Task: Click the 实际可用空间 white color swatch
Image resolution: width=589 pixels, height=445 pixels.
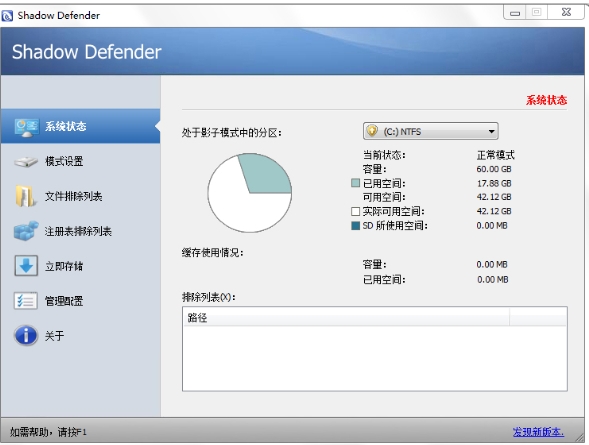Action: pyautogui.click(x=355, y=211)
